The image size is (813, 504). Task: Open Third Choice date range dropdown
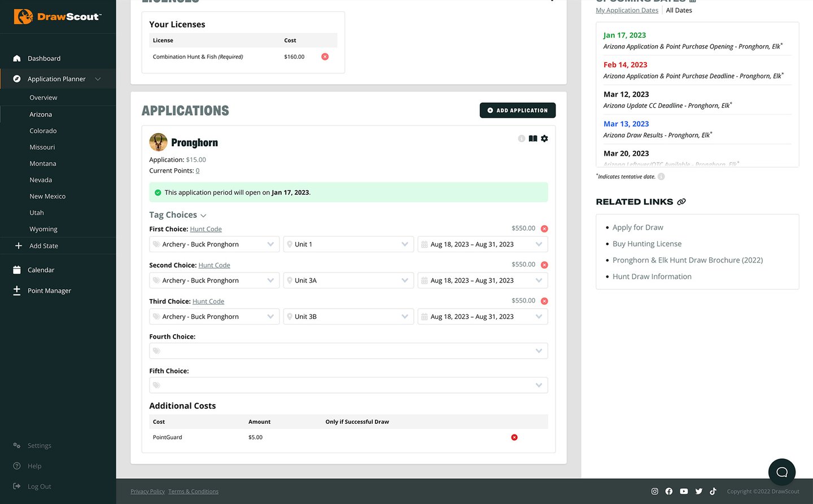coord(483,317)
